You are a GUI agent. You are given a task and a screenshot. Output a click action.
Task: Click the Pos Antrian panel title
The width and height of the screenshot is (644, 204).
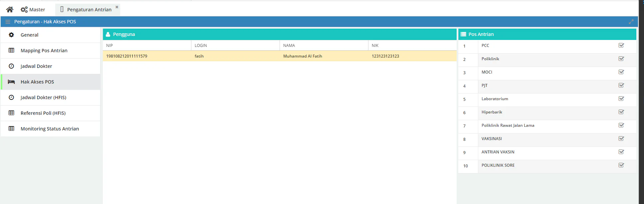click(x=481, y=34)
